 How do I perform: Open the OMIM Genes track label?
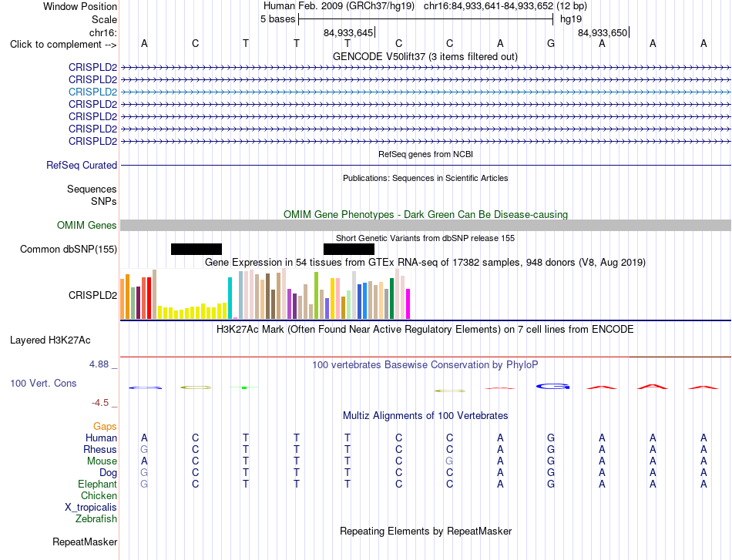pyautogui.click(x=86, y=226)
